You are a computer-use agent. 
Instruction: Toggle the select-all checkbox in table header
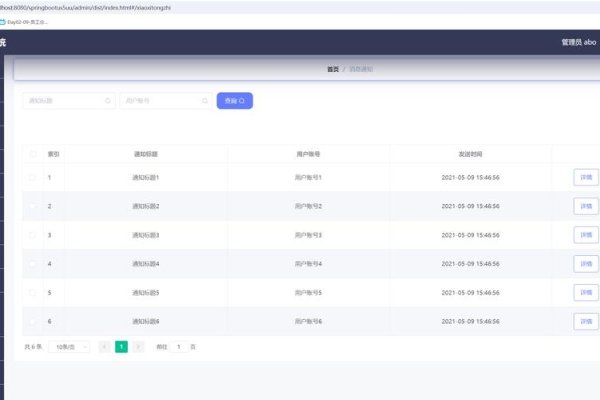click(x=33, y=154)
